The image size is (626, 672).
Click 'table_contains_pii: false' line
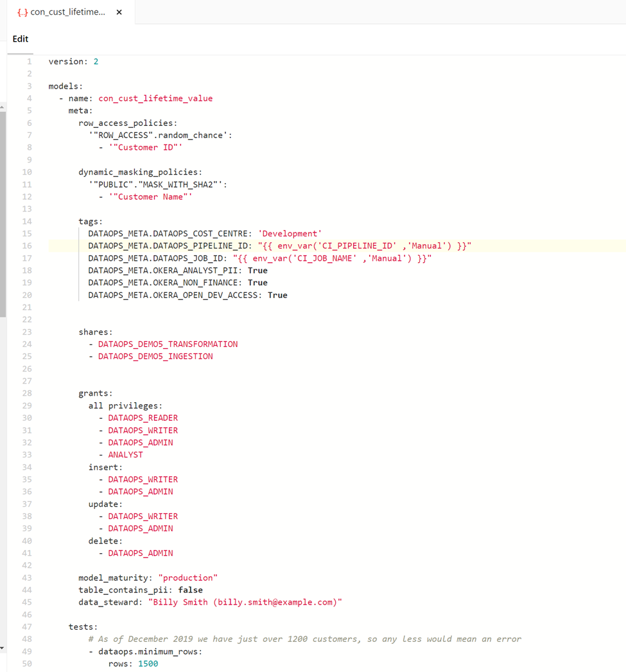141,590
